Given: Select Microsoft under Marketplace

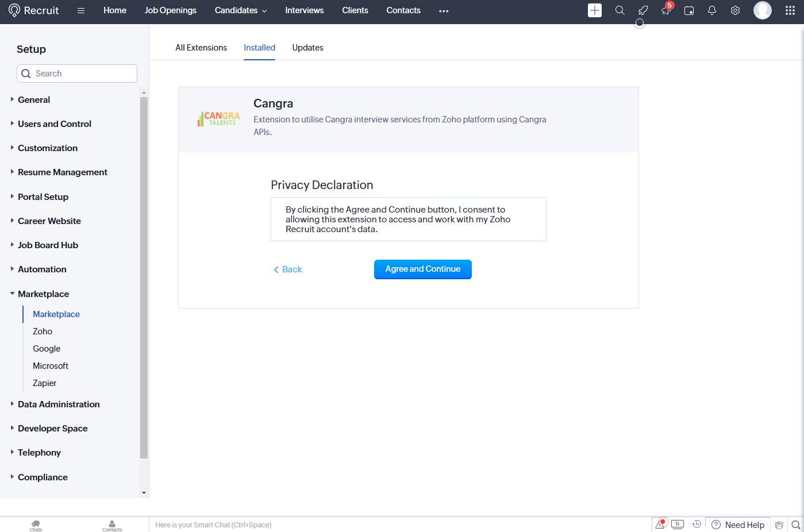Looking at the screenshot, I should tap(51, 366).
